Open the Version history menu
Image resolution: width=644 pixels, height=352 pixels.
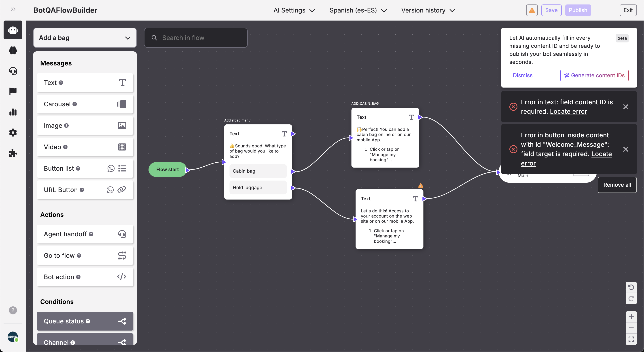pos(428,10)
